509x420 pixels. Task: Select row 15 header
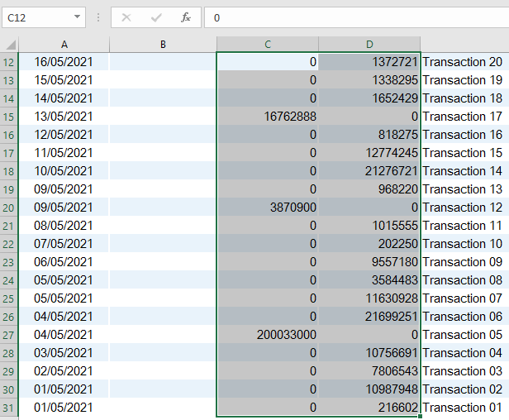10,117
